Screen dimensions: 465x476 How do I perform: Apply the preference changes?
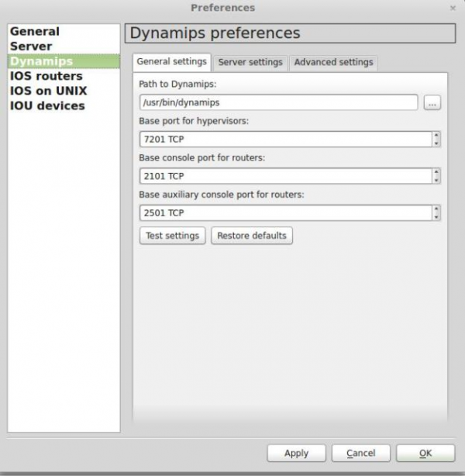(x=297, y=454)
